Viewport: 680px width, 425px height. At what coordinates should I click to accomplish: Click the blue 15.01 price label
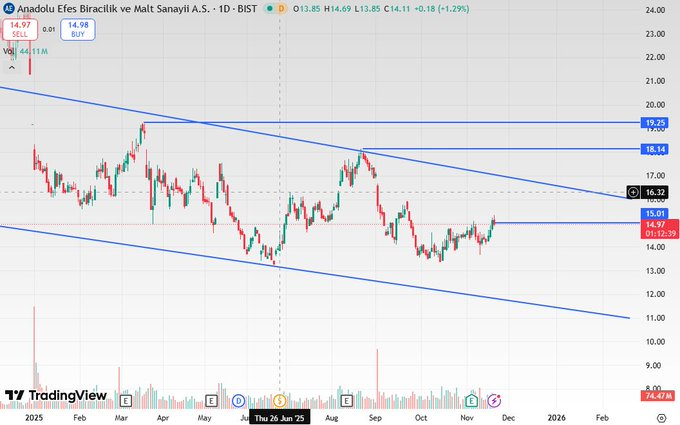655,213
